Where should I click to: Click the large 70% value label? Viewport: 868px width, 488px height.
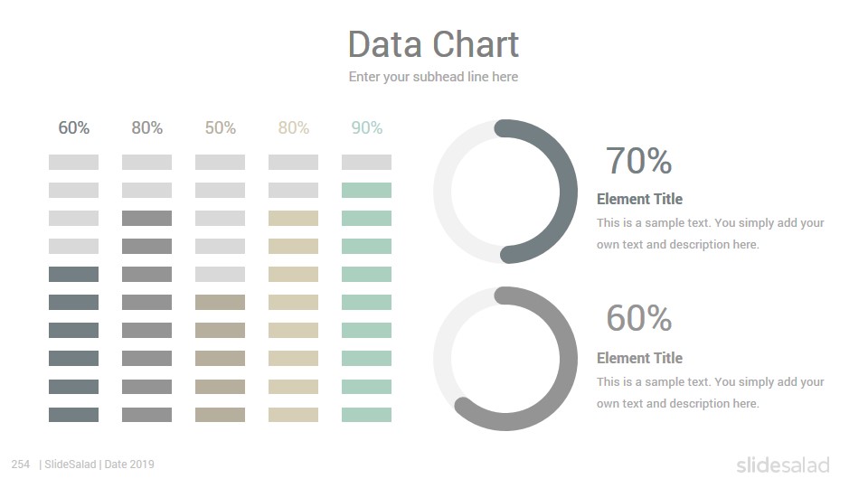click(639, 161)
